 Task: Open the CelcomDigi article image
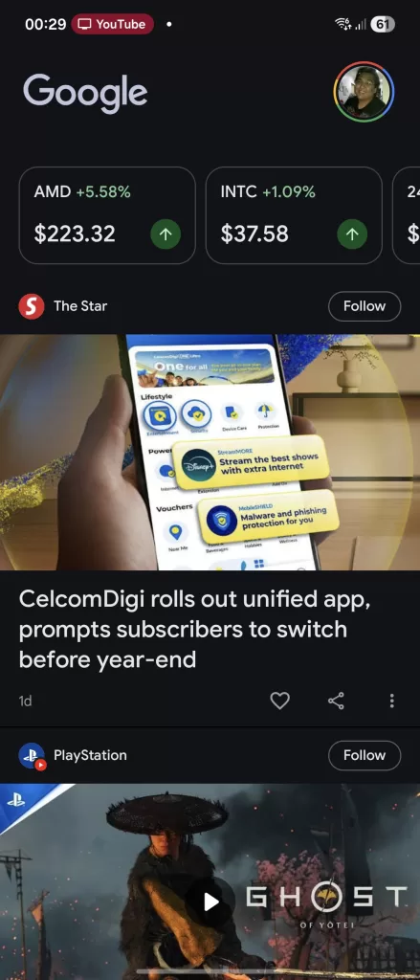(210, 452)
